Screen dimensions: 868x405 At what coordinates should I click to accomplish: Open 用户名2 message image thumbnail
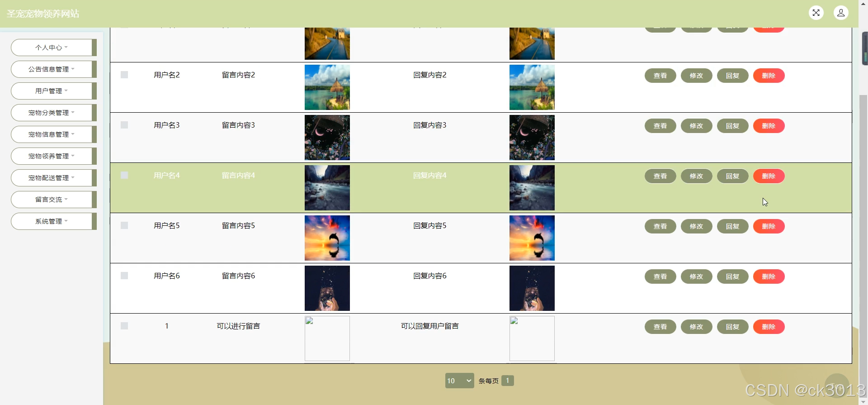pos(327,87)
